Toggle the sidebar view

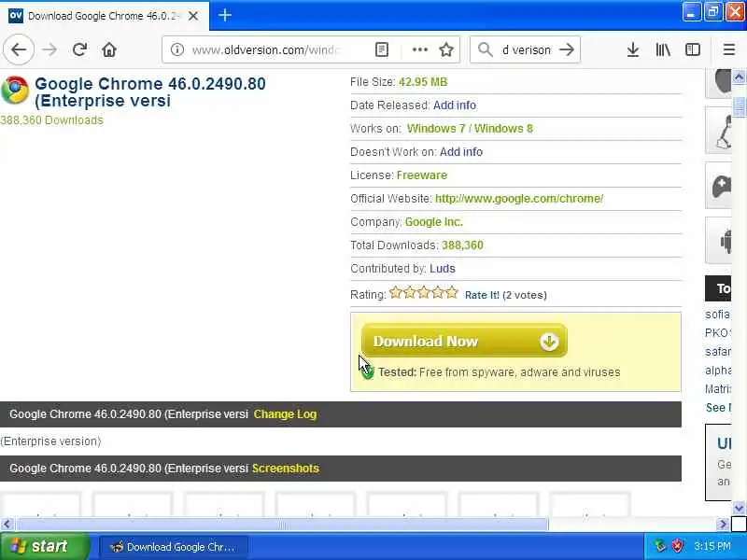click(x=693, y=49)
